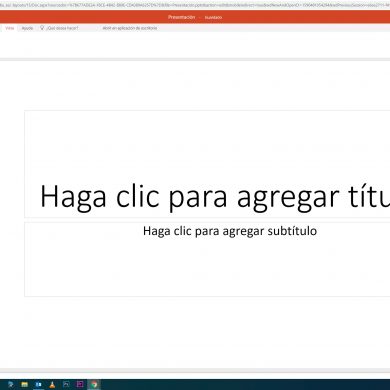Click Abrir en aplicación de escritorio
This screenshot has width=390, height=390.
point(130,28)
